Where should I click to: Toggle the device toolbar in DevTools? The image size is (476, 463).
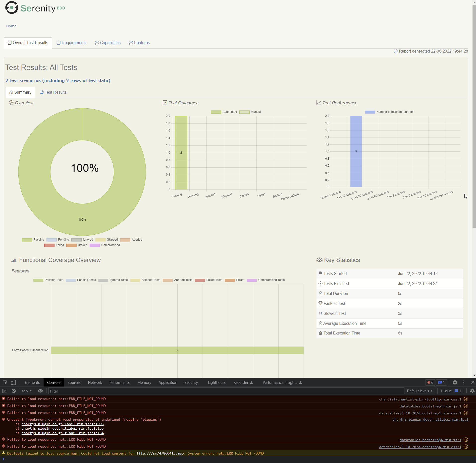tap(13, 382)
